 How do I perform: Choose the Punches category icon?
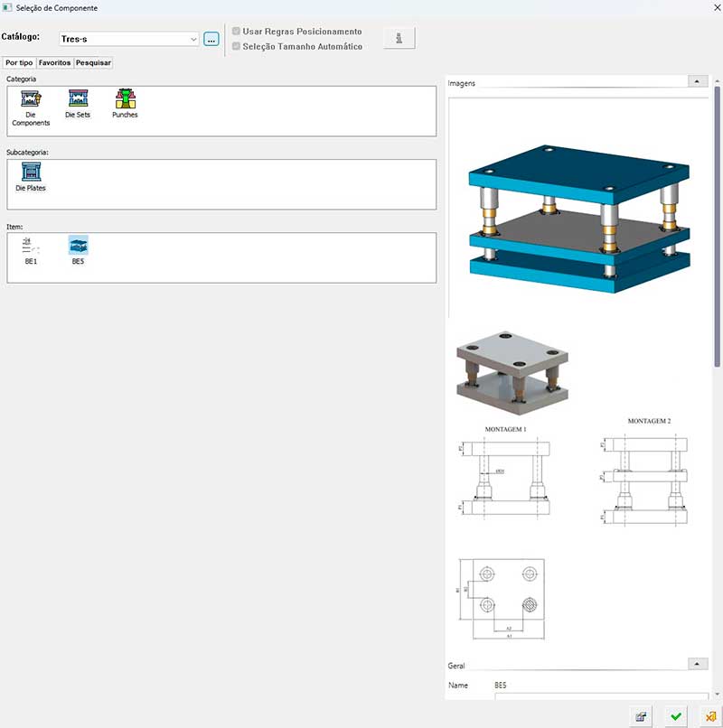[125, 99]
